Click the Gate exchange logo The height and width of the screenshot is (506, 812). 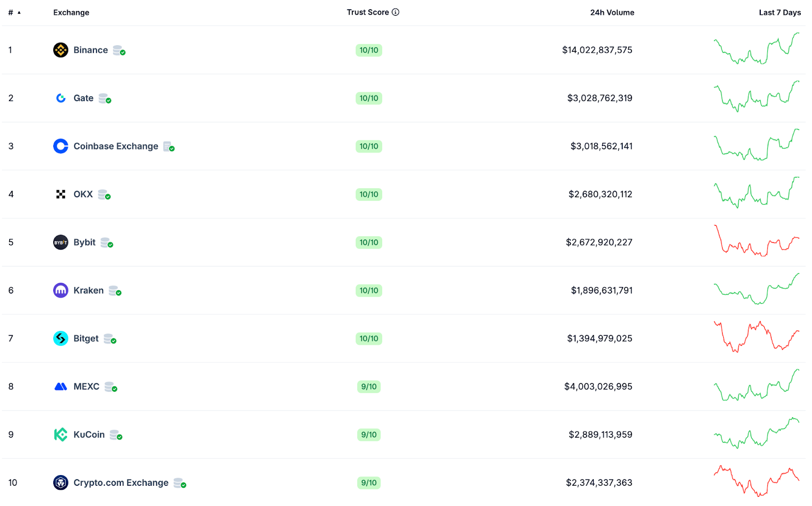click(60, 98)
